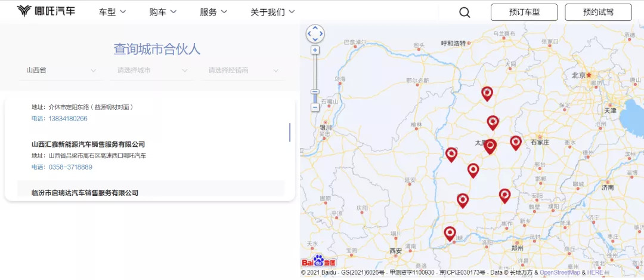Select the northernmost red map pin
644x280 pixels.
coord(487,94)
